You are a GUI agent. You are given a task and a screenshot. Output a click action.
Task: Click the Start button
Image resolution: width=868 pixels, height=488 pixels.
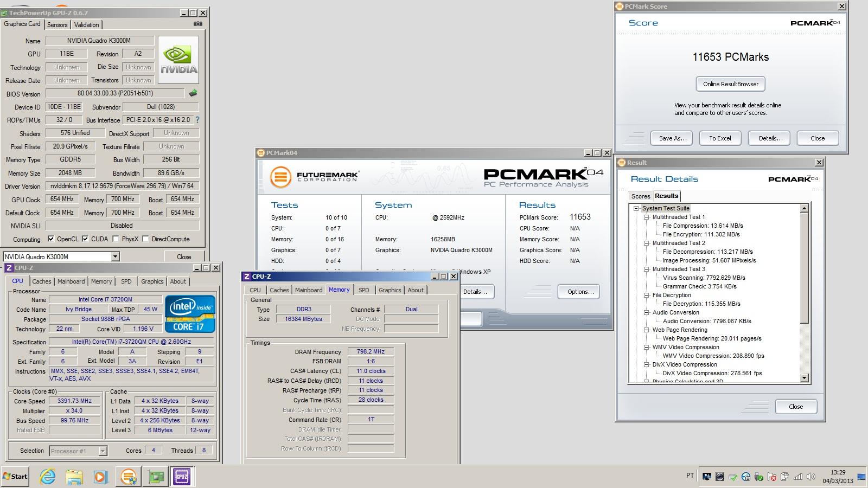(x=15, y=477)
